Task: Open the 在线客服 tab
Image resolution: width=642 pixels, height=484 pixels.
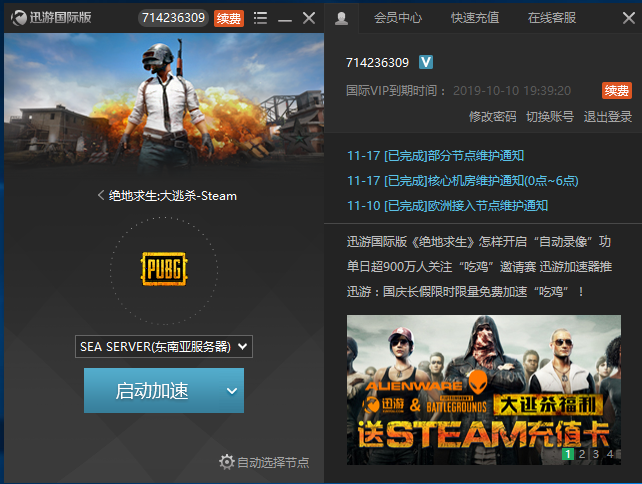Action: click(552, 18)
